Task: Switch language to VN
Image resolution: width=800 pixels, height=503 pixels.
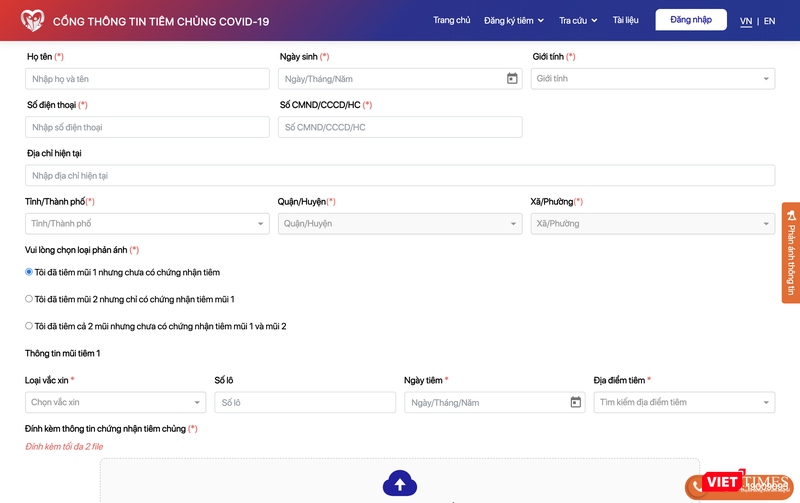Action: pyautogui.click(x=746, y=21)
